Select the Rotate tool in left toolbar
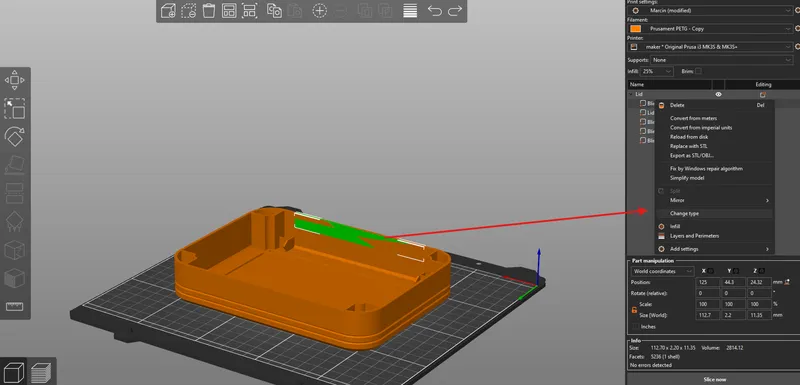 pos(15,136)
